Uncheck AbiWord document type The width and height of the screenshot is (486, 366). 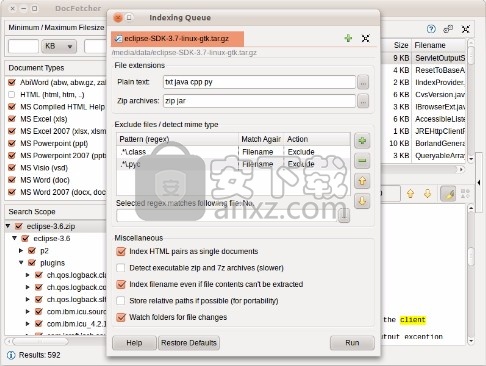12,82
